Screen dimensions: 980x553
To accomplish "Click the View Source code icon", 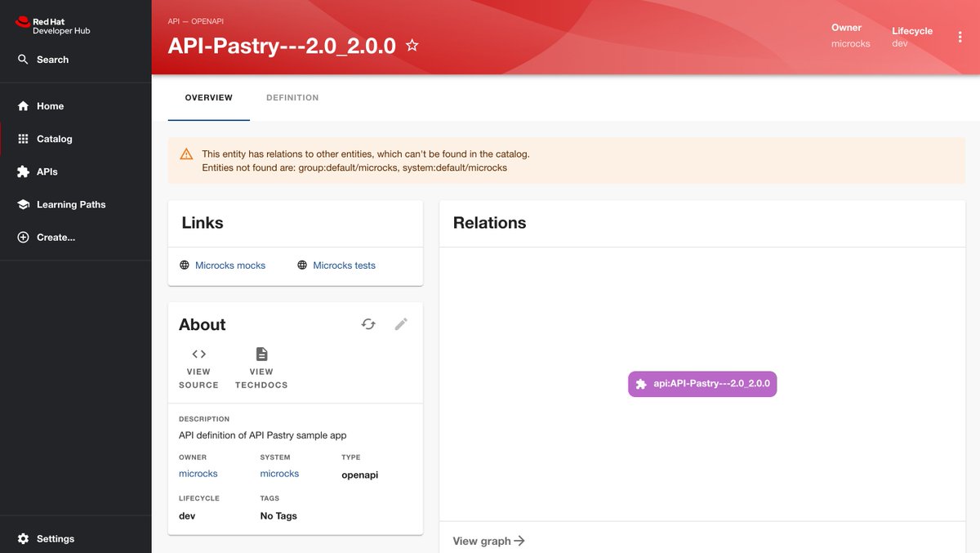I will (199, 354).
